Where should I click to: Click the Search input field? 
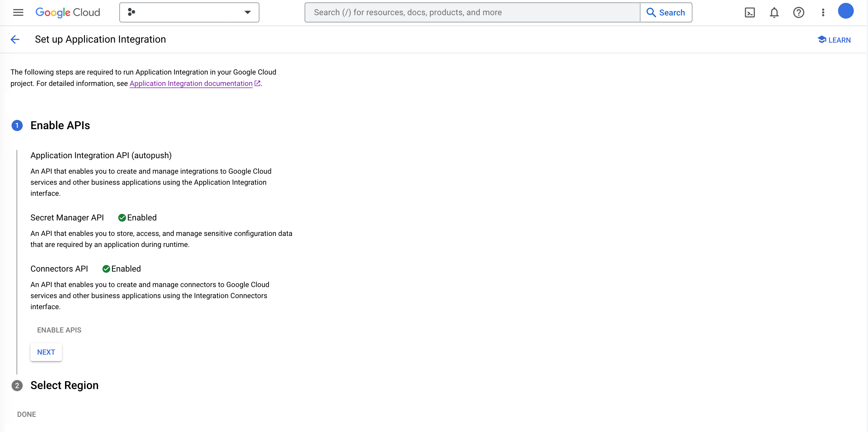pyautogui.click(x=473, y=12)
